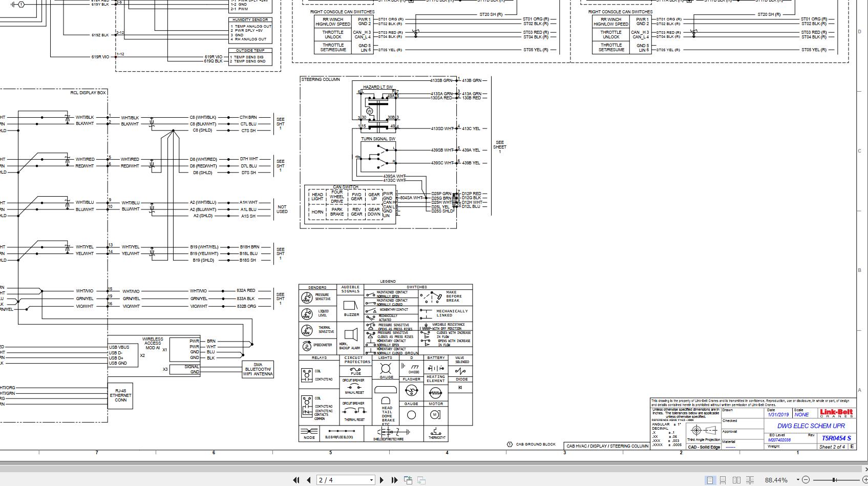The width and height of the screenshot is (868, 486).
Task: Open the page number dropdown
Action: click(x=371, y=480)
